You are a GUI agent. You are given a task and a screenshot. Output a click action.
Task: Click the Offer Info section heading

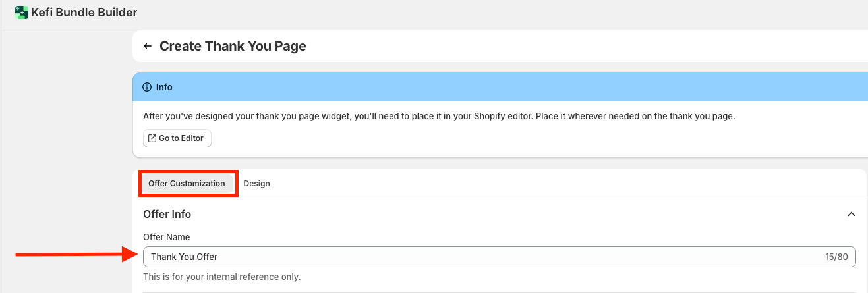pos(167,214)
